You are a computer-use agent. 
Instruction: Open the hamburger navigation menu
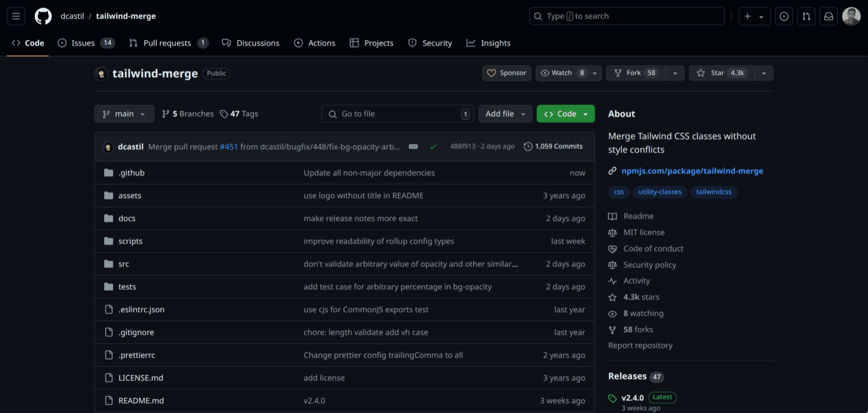16,16
